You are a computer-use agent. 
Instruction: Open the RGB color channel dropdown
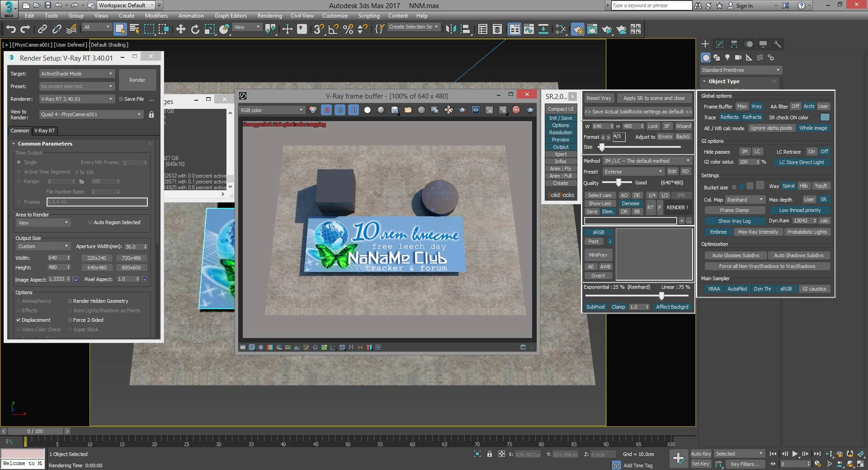(272, 110)
